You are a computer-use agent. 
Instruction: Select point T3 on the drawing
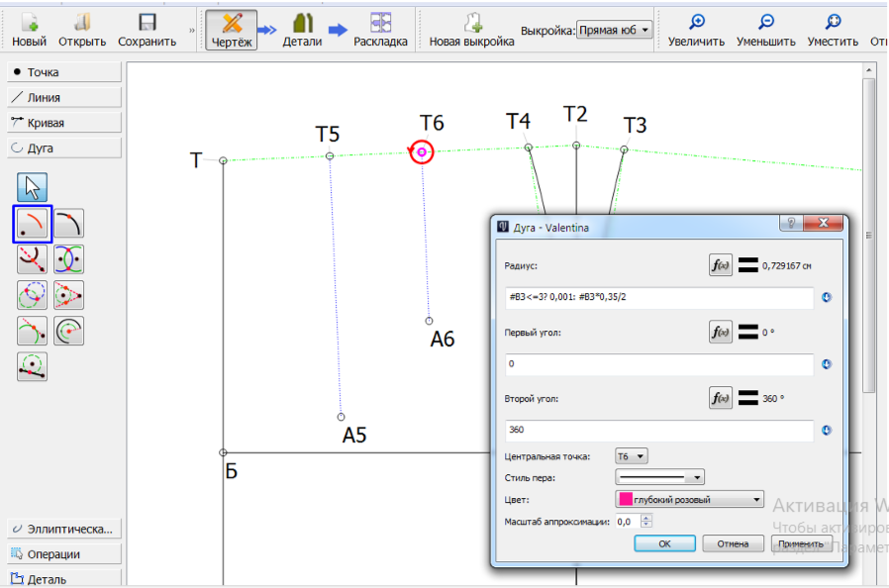click(x=624, y=149)
